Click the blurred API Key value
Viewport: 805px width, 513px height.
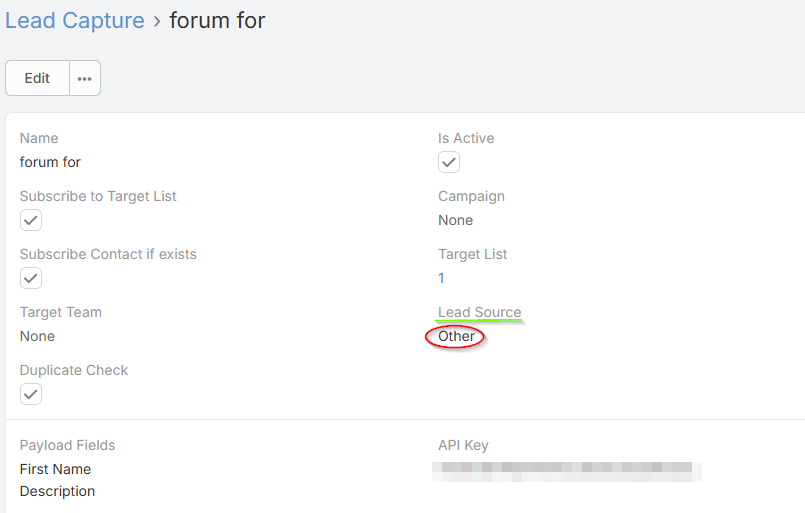[567, 468]
